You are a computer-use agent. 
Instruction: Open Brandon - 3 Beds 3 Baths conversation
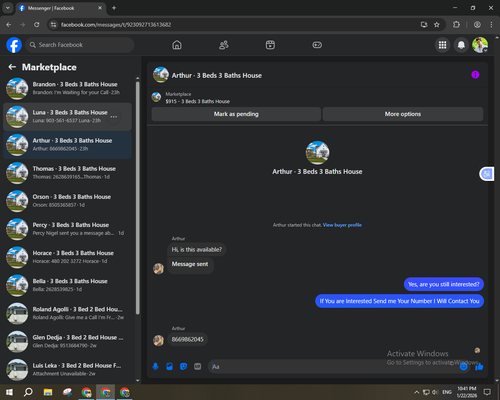pyautogui.click(x=67, y=88)
